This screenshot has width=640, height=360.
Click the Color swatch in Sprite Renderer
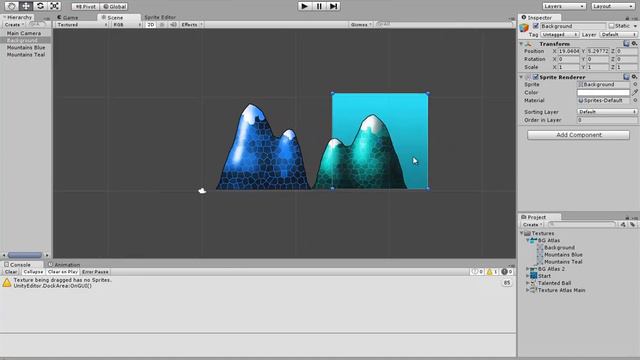tap(603, 92)
